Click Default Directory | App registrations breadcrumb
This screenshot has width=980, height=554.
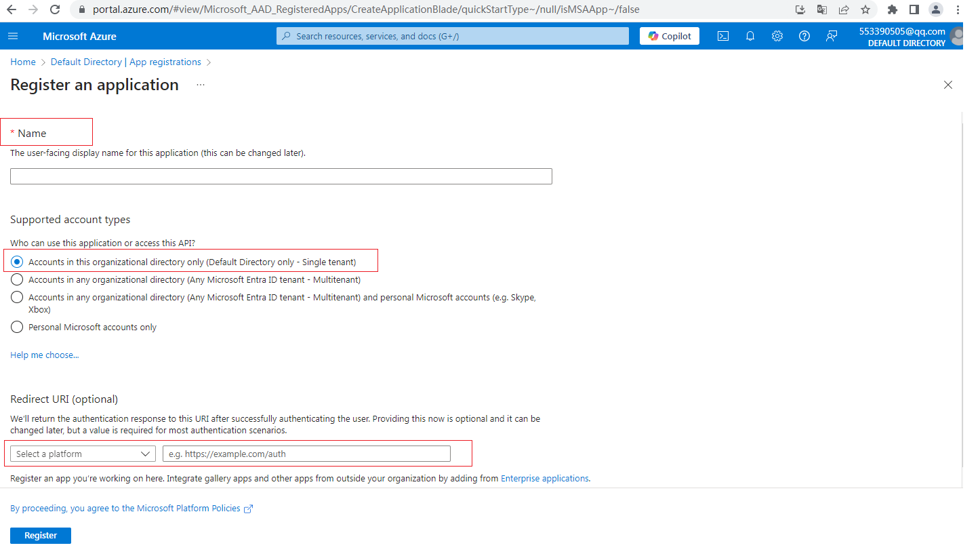coord(126,62)
